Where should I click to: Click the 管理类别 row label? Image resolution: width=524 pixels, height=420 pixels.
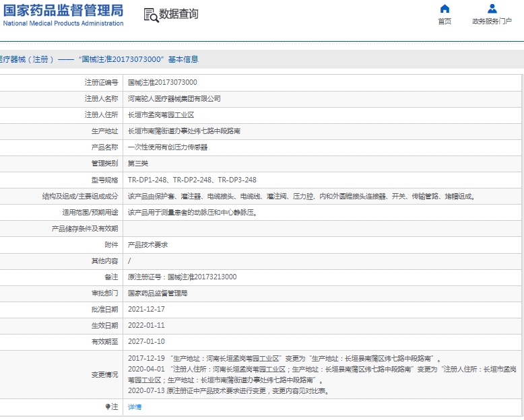(104, 164)
